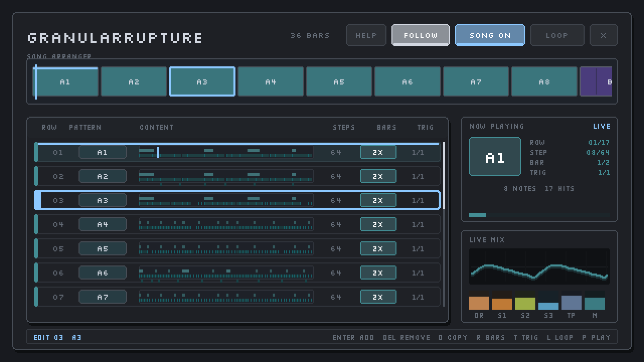Screen dimensions: 644x362
Task: Select arranger block A3
Action: 202,81
